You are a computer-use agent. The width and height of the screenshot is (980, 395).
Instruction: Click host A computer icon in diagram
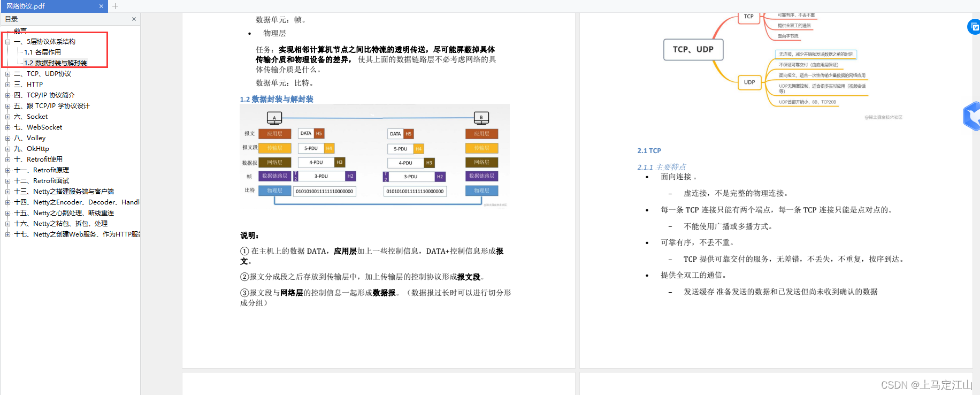tap(274, 118)
